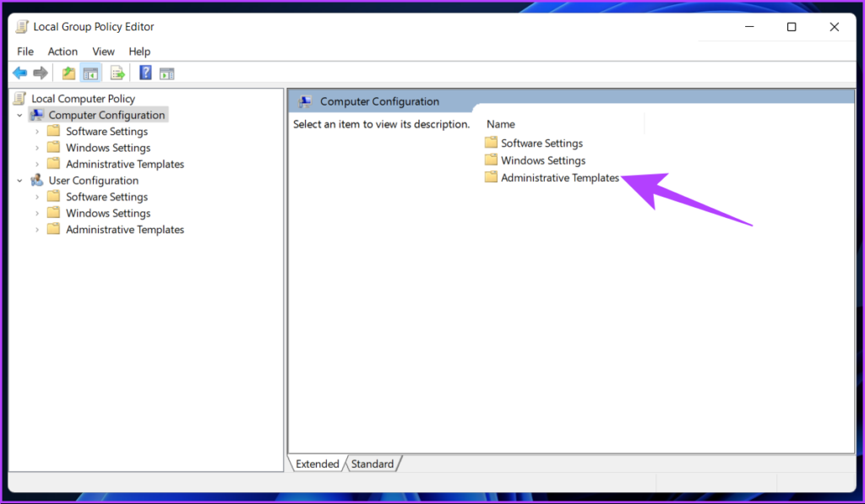Open the Action menu

pos(63,51)
